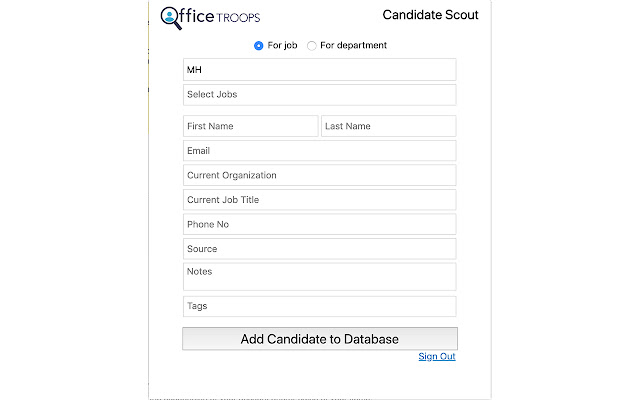Screen dimensions: 640x400
Task: Click the Tags input field
Action: click(x=319, y=306)
